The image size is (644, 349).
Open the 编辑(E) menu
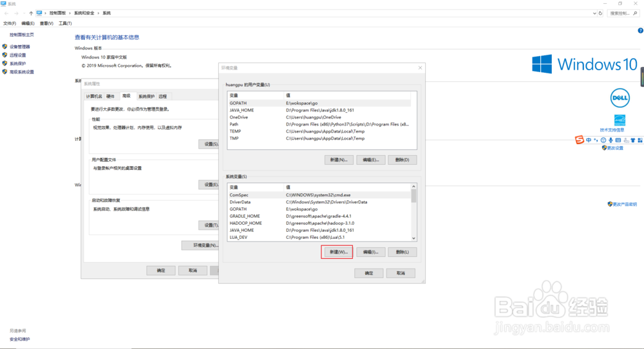(28, 23)
